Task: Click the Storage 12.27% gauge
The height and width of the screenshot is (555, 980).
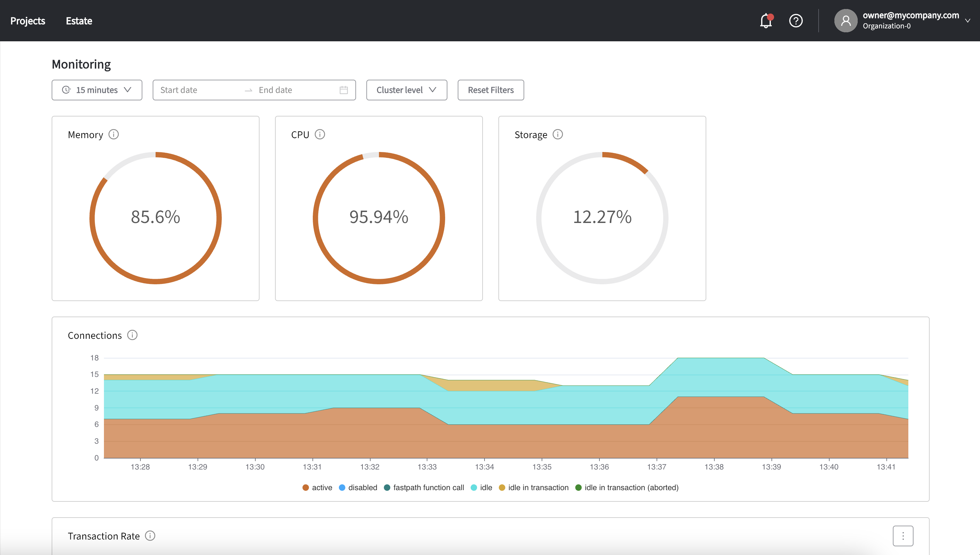Action: 602,218
